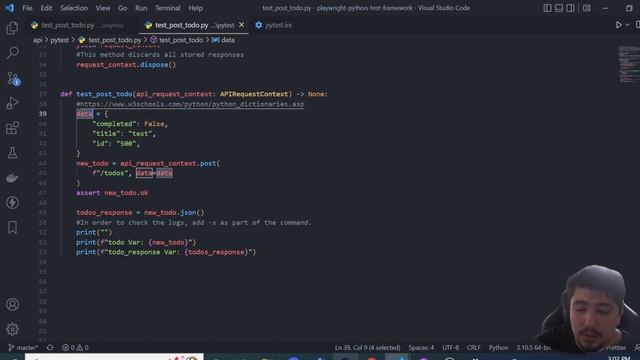Click the 'def test_post_todo' function definition
This screenshot has height=360, width=640.
[194, 94]
